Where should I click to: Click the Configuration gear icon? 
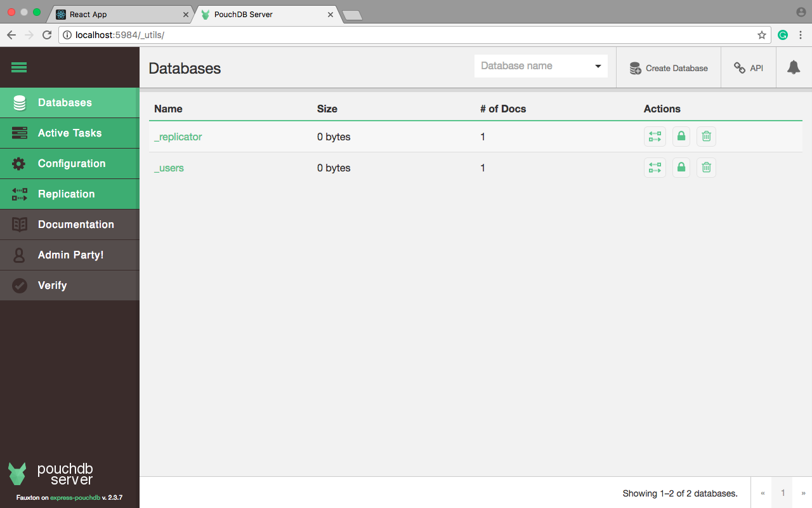(20, 164)
